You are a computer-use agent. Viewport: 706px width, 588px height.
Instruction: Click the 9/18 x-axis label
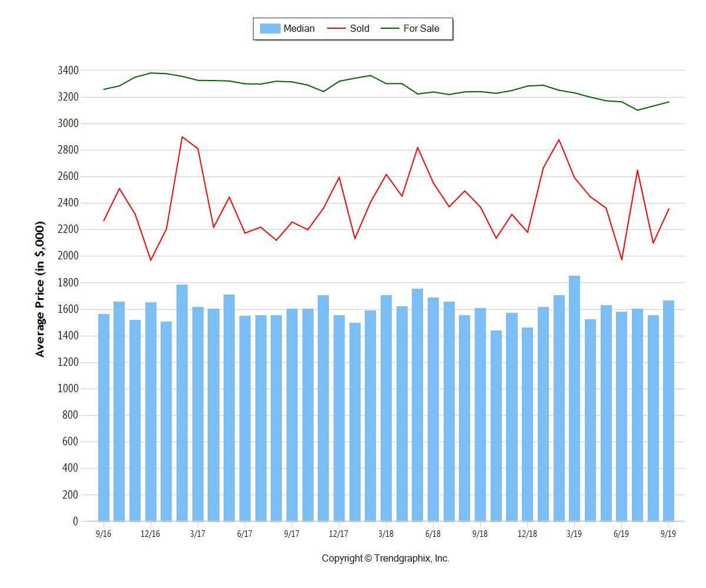pos(480,533)
